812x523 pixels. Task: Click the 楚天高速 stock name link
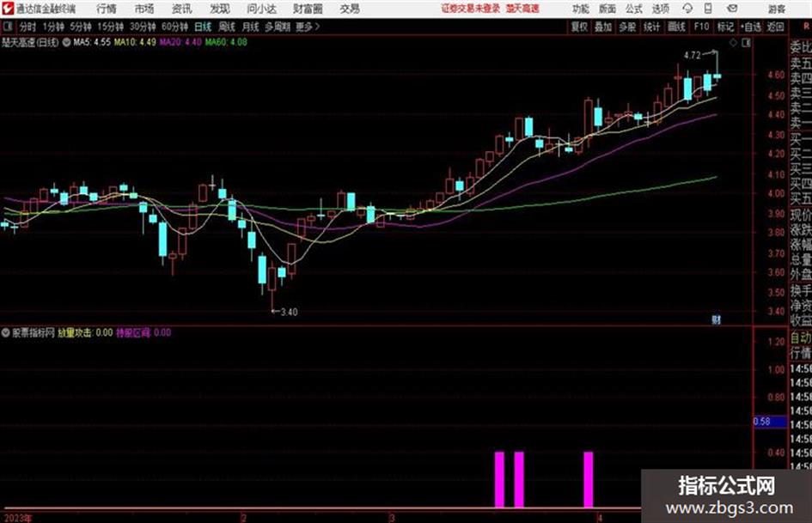pyautogui.click(x=522, y=9)
